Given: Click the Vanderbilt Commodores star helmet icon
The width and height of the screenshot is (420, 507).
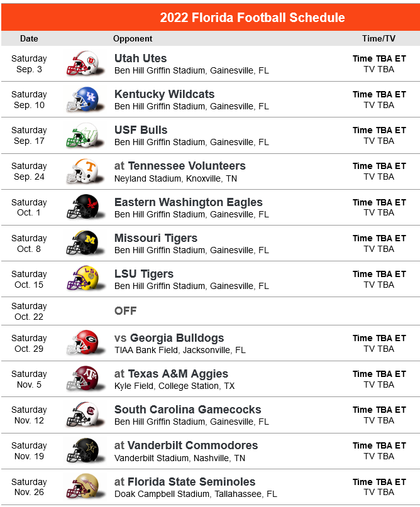Looking at the screenshot, I should (x=85, y=450).
